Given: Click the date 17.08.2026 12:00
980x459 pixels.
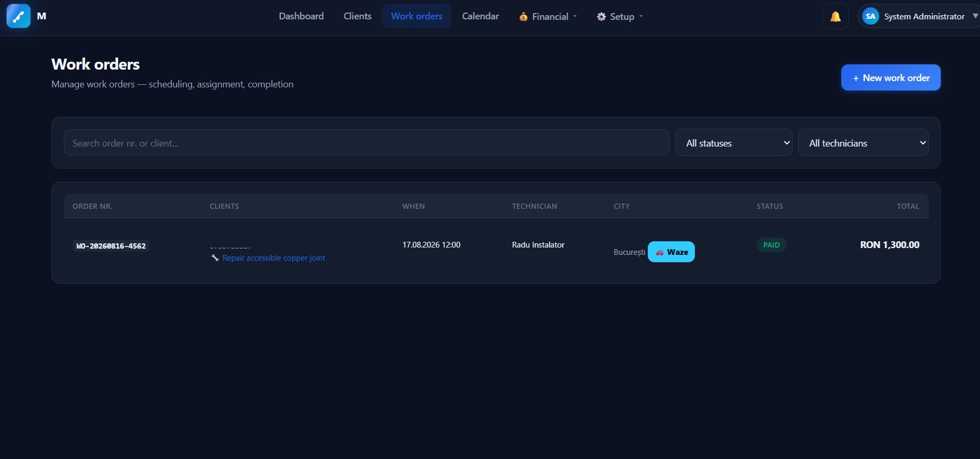Looking at the screenshot, I should pos(431,245).
